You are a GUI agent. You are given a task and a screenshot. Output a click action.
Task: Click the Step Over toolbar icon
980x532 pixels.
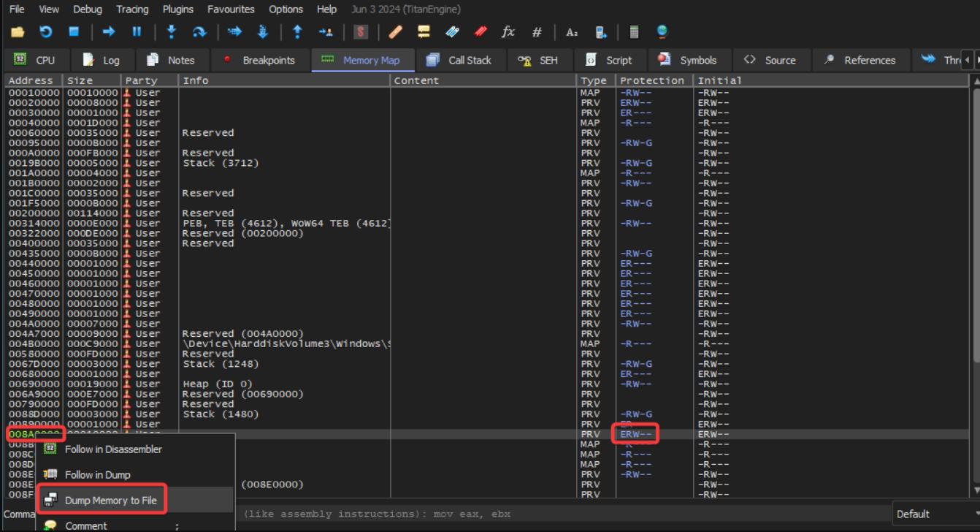point(199,32)
